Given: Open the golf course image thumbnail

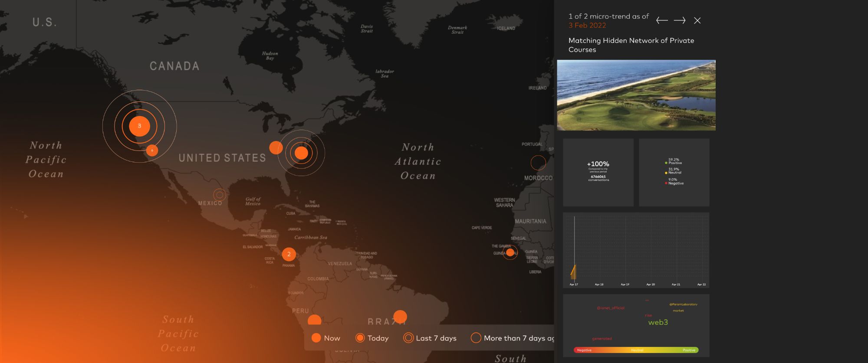Looking at the screenshot, I should [x=636, y=95].
